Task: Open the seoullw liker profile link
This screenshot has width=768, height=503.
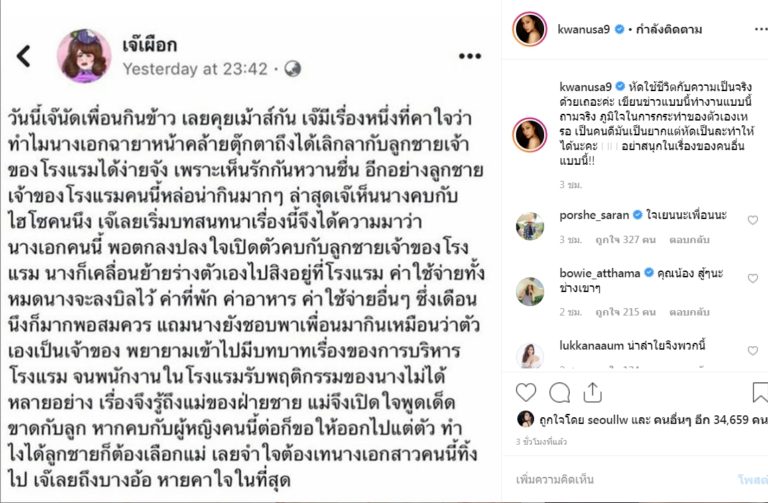Action: [607, 420]
